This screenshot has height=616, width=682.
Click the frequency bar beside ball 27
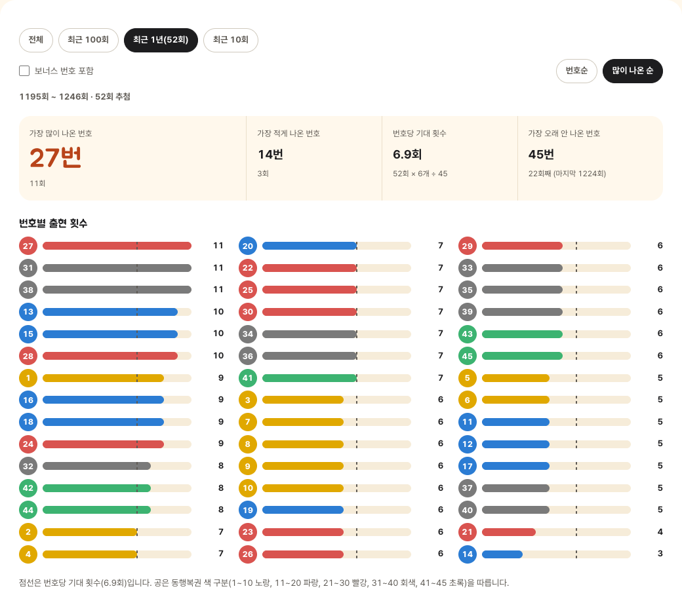point(117,246)
